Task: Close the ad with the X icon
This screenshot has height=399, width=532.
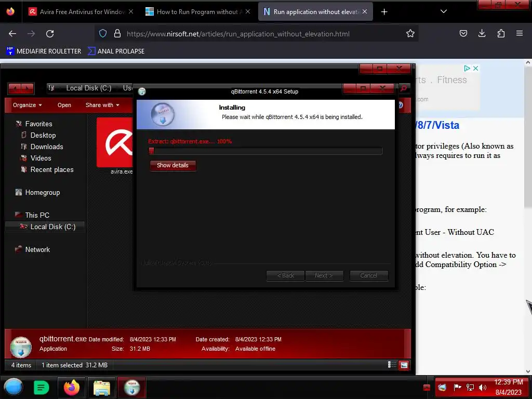Action: click(x=476, y=68)
